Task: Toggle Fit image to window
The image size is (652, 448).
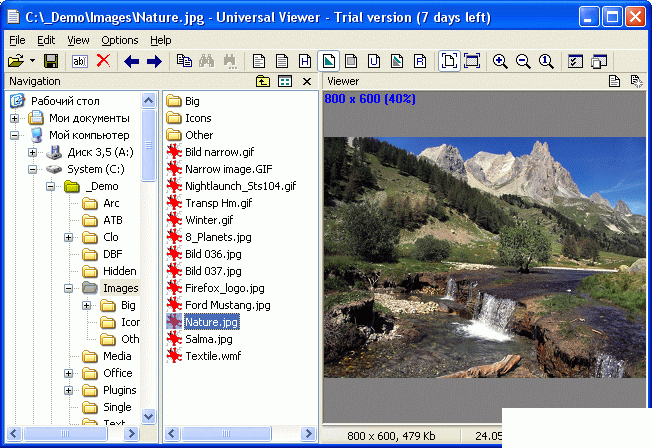Action: coord(449,62)
